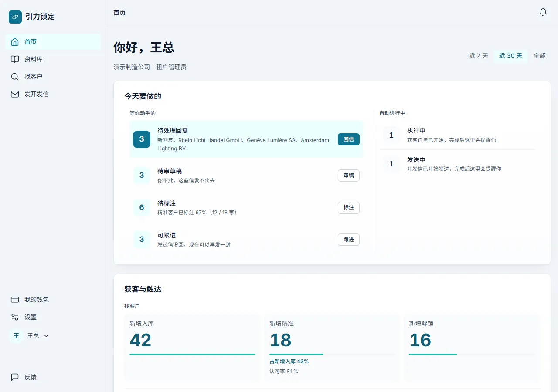
Task: Click the sliders icon beside 设置
Action: point(15,317)
